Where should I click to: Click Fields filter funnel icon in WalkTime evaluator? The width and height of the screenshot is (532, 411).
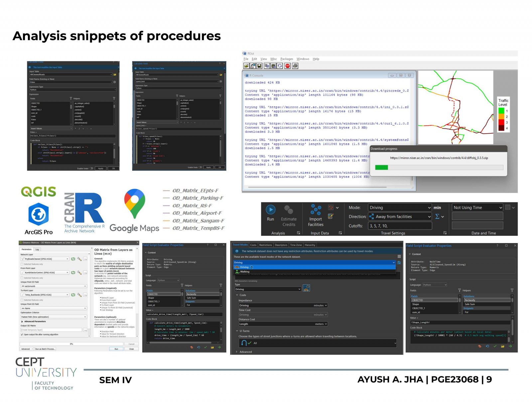[460, 290]
